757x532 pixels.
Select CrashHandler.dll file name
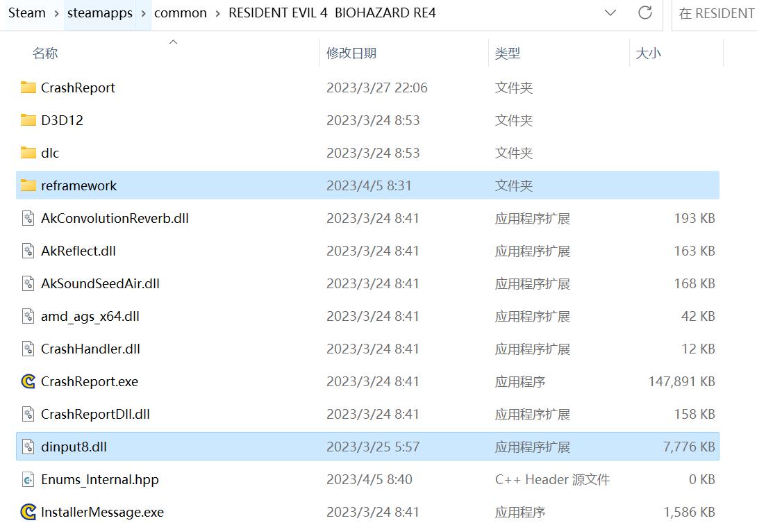(x=90, y=349)
